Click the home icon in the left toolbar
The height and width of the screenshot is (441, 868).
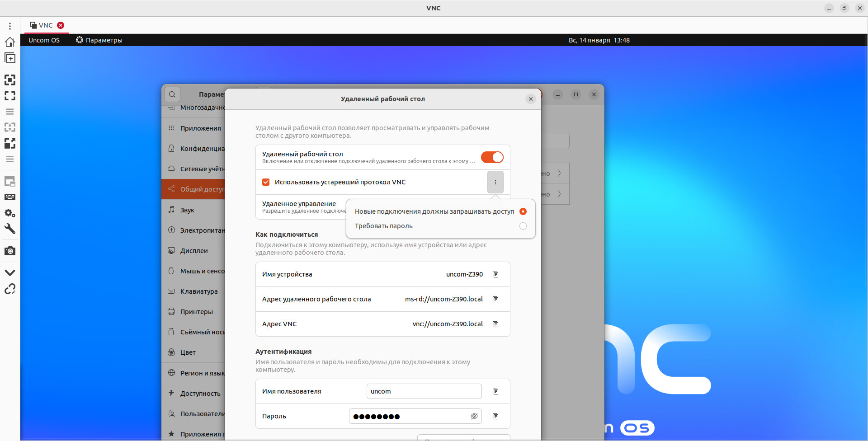click(x=10, y=42)
